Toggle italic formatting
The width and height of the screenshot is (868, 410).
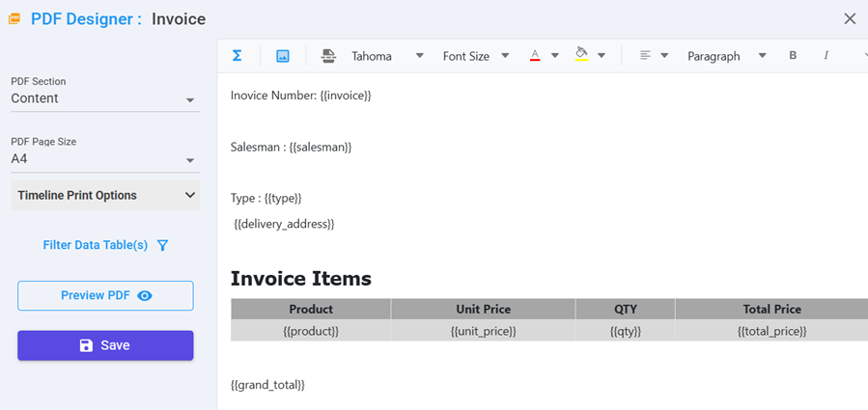click(x=826, y=56)
